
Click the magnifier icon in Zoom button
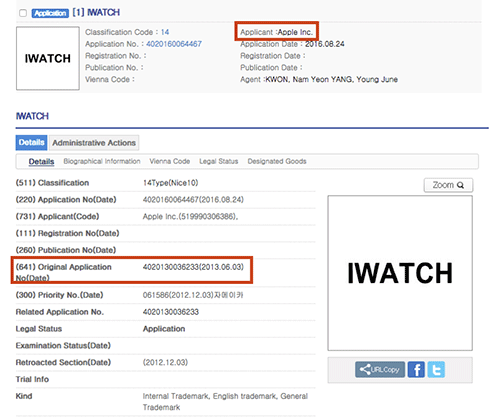coord(460,185)
